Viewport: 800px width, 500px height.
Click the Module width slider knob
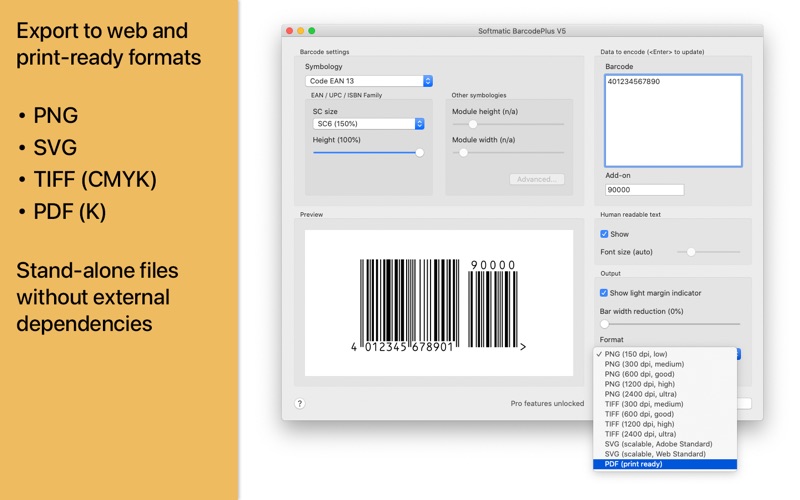pyautogui.click(x=463, y=153)
